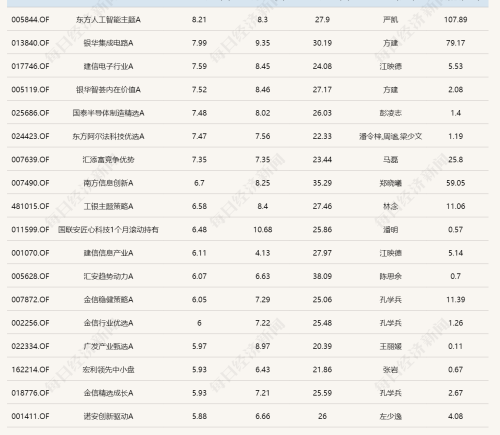Select value 38.09
Viewport: 500px width, 435px height.
pos(322,276)
